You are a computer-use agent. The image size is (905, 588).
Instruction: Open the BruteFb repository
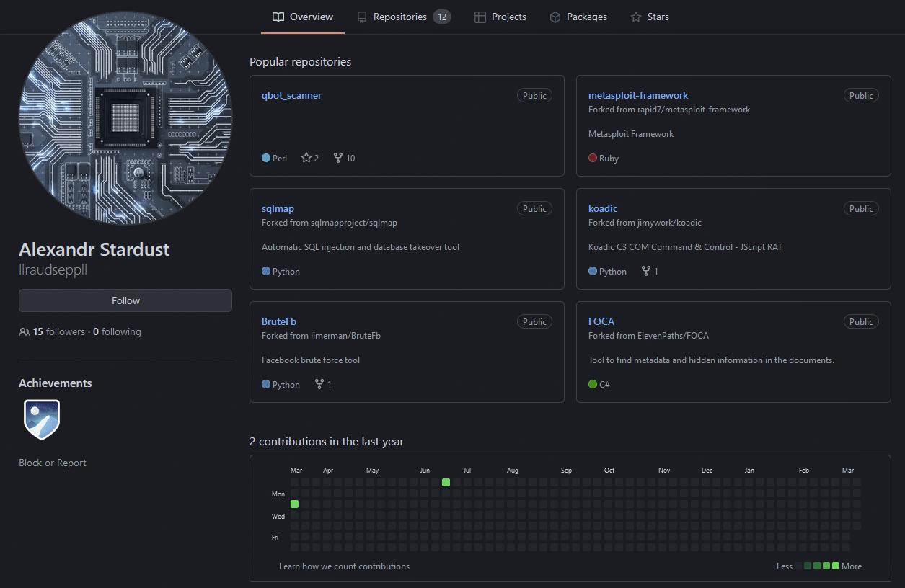coord(279,321)
